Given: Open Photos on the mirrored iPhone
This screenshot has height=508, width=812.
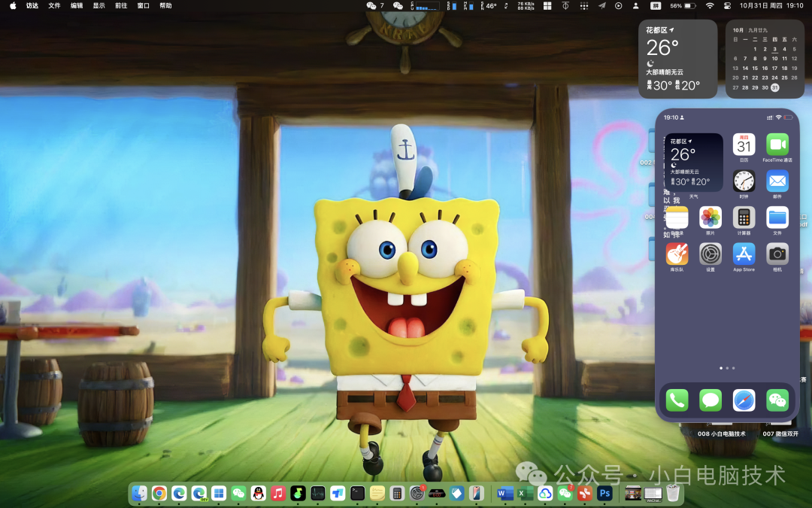Looking at the screenshot, I should [710, 217].
